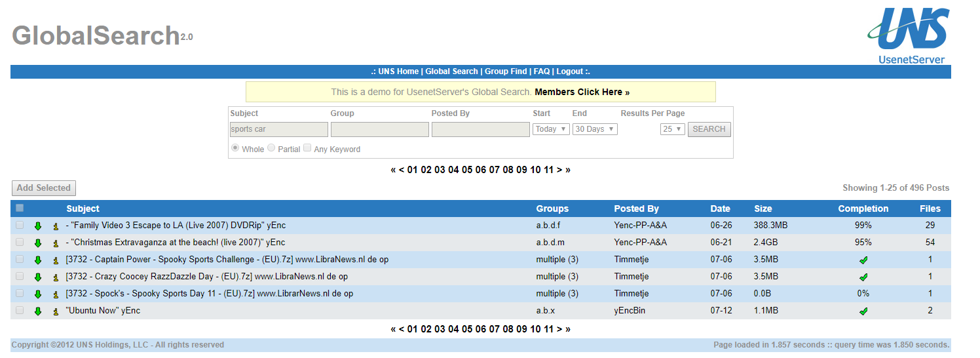Viewport: 980px width, 358px height.
Task: Check the box for Ubuntu Now row
Action: 20,310
